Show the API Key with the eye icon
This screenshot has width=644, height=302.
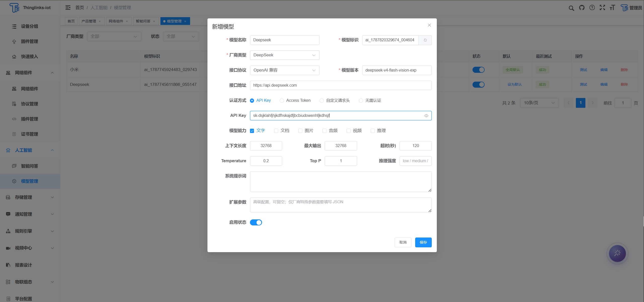426,116
